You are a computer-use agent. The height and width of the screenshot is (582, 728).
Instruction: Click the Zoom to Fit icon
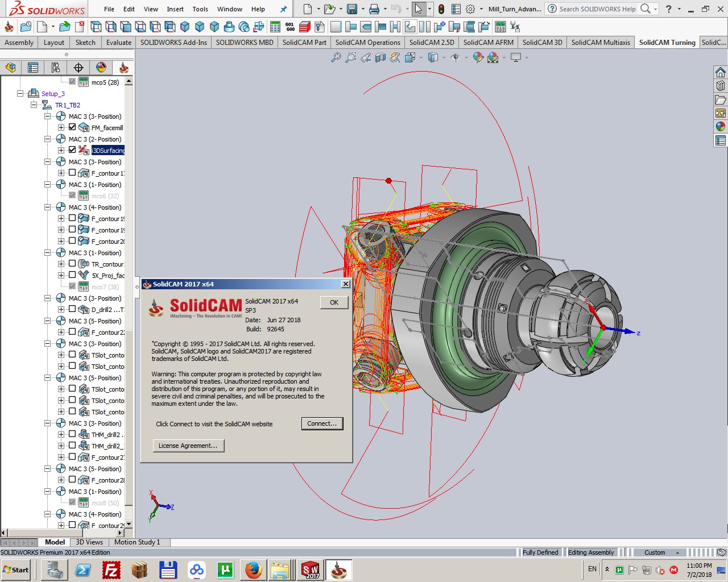click(x=336, y=57)
